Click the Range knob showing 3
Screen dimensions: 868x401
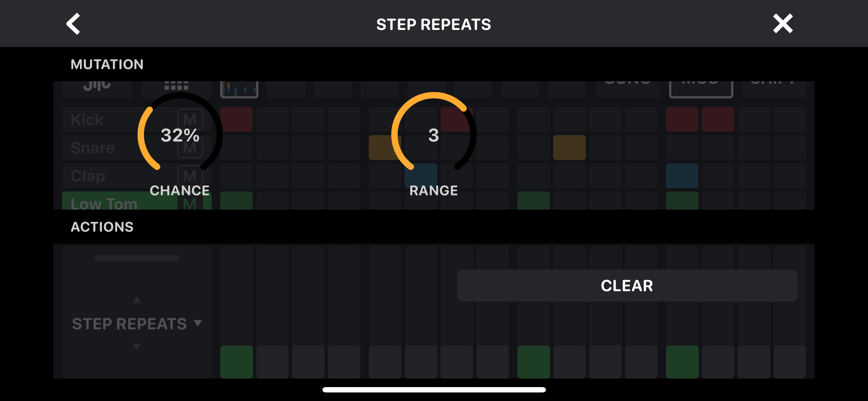point(434,135)
